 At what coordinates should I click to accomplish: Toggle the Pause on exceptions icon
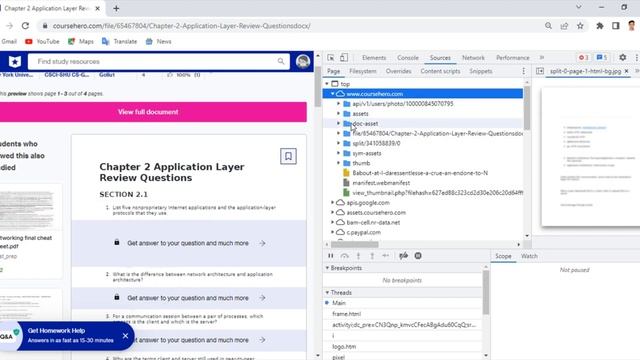pyautogui.click(x=418, y=256)
